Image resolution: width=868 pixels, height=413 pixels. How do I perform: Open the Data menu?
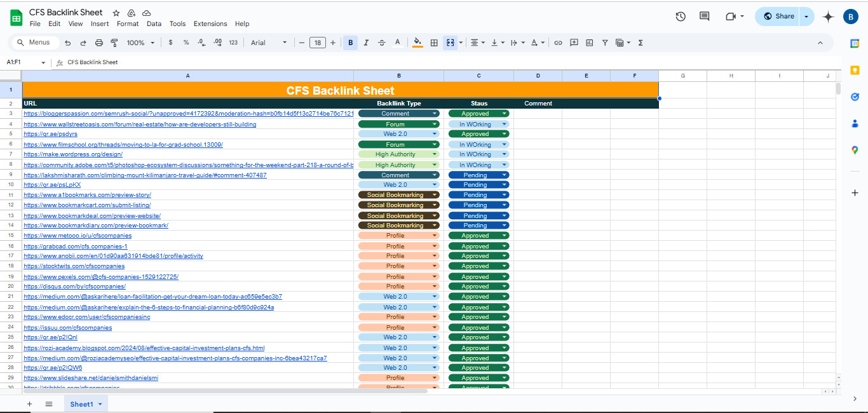[x=154, y=24]
